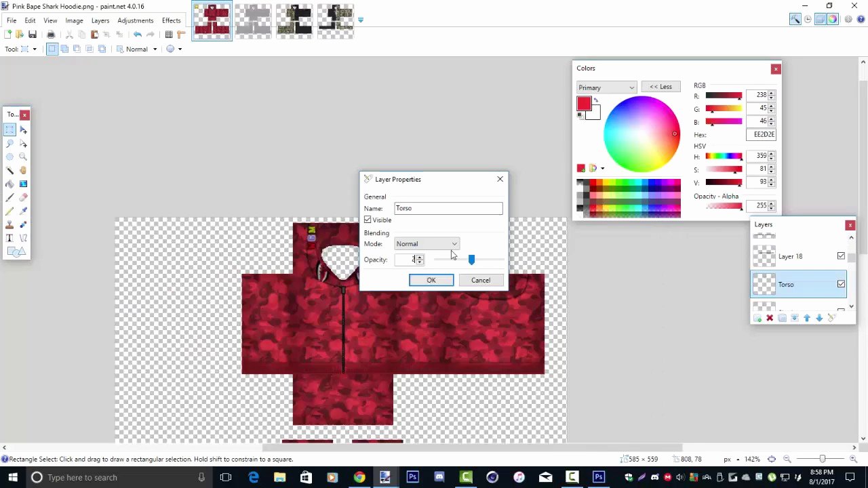Select the Line/Curve tool
The width and height of the screenshot is (868, 488).
coord(23,238)
